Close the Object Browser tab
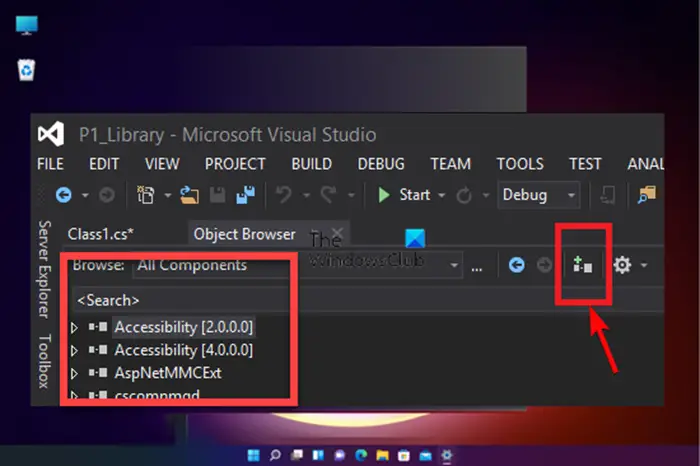700x466 pixels. 338,233
